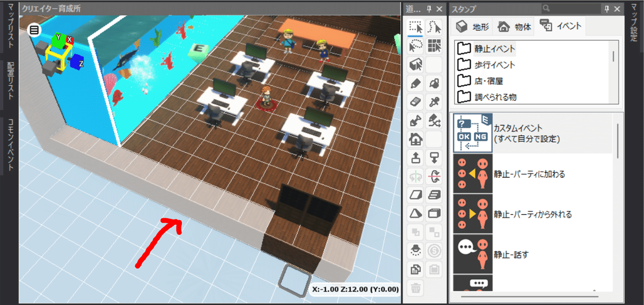Click the hidden character event icon
The width and height of the screenshot is (644, 305).
click(x=415, y=251)
